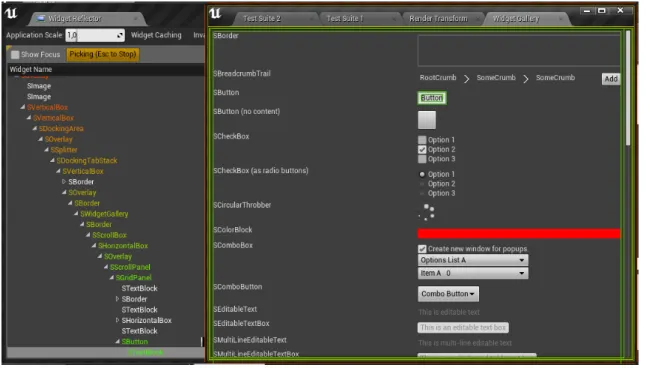Click the circular throbber animation

[x=427, y=213]
